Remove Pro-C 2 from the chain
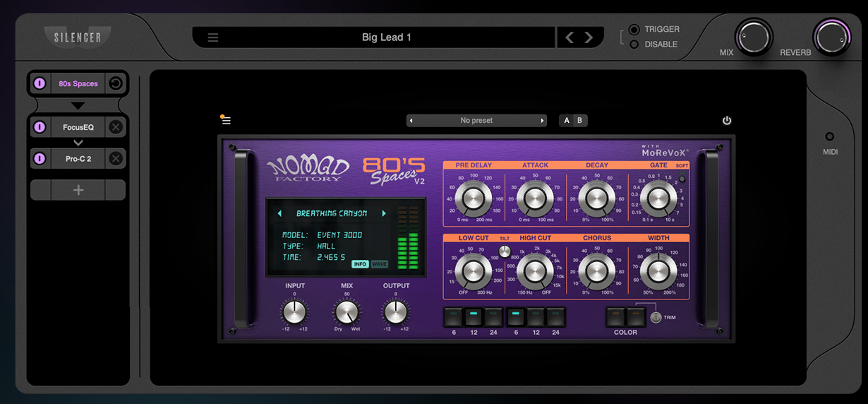Viewport: 868px width, 404px height. (x=116, y=159)
